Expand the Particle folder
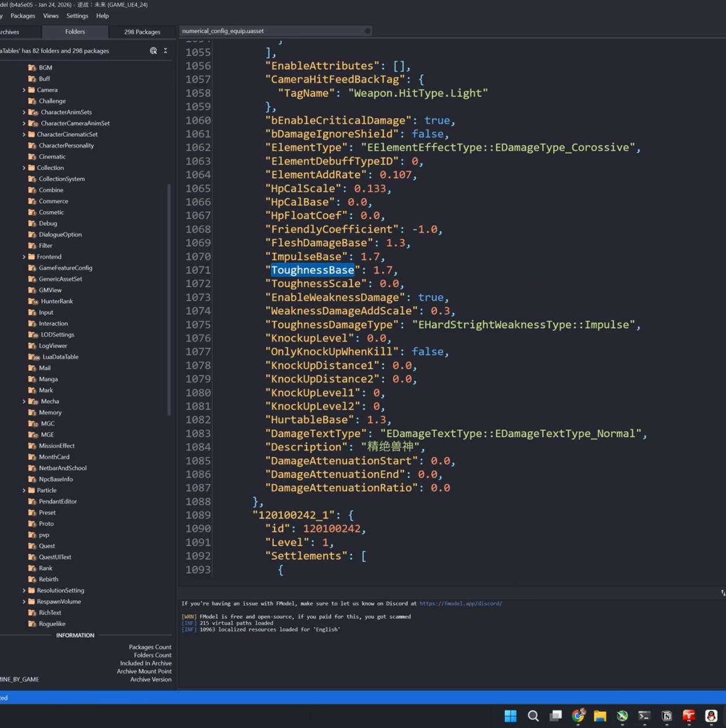 [x=24, y=491]
